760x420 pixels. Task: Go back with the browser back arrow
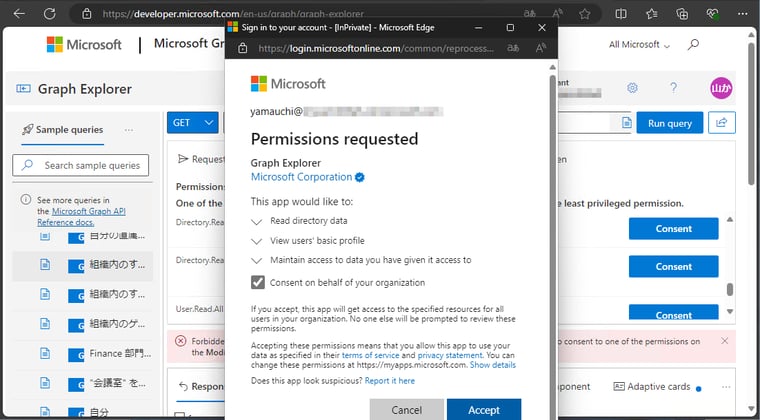point(19,14)
